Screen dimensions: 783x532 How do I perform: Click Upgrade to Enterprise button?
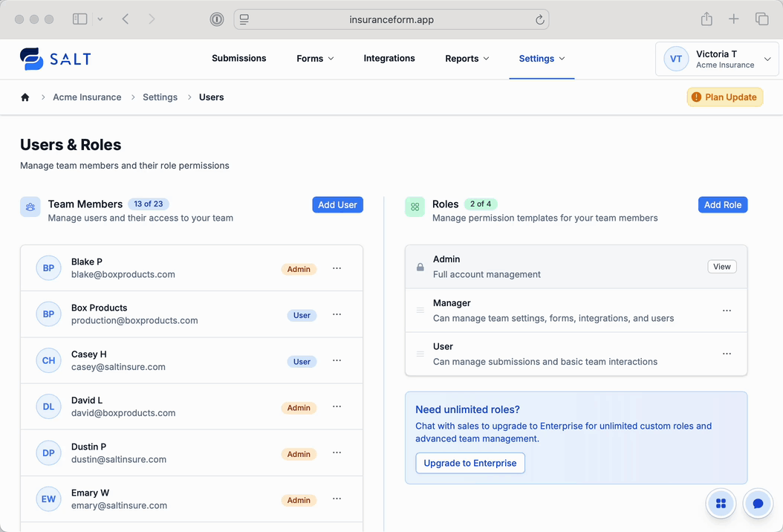[x=470, y=463]
